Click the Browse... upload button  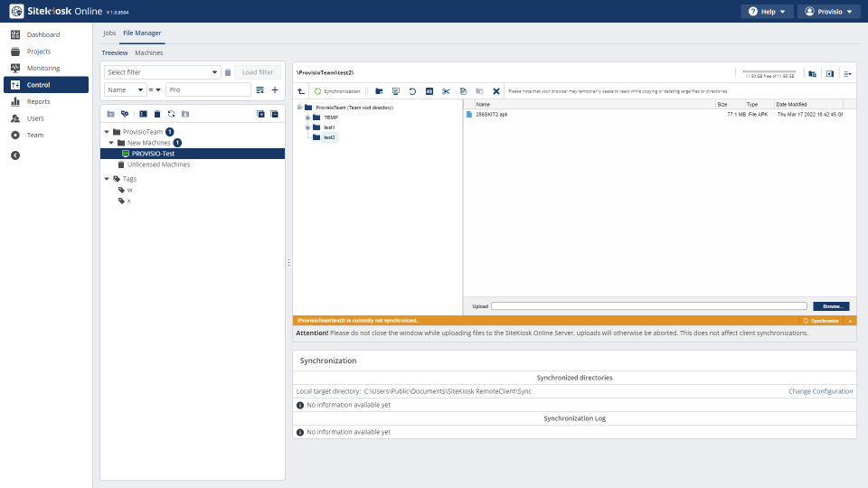click(x=830, y=306)
